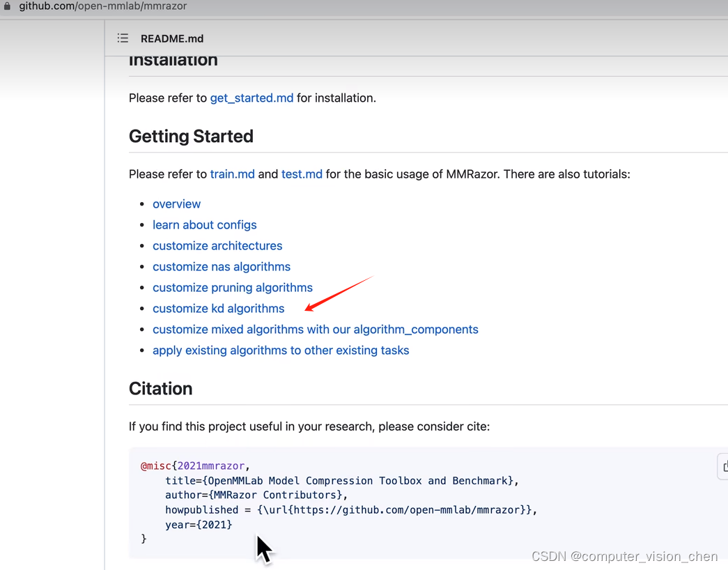The image size is (728, 570).
Task: Open the get_started.md link
Action: (x=251, y=98)
